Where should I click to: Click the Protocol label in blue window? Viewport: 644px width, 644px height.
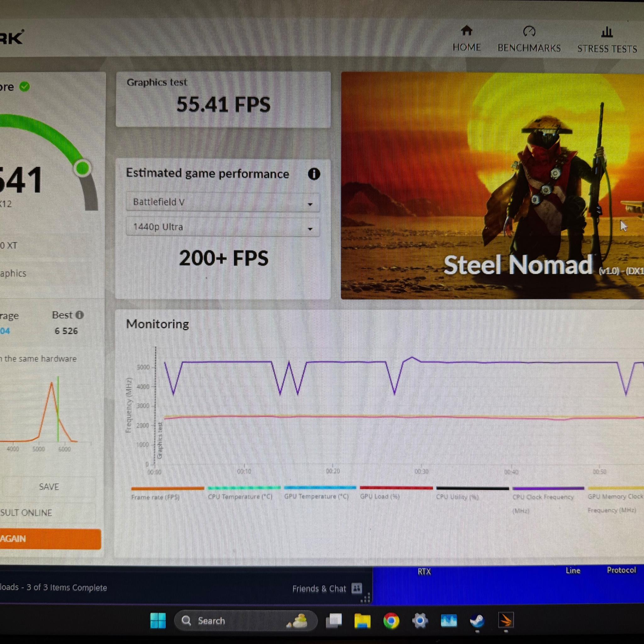(621, 570)
